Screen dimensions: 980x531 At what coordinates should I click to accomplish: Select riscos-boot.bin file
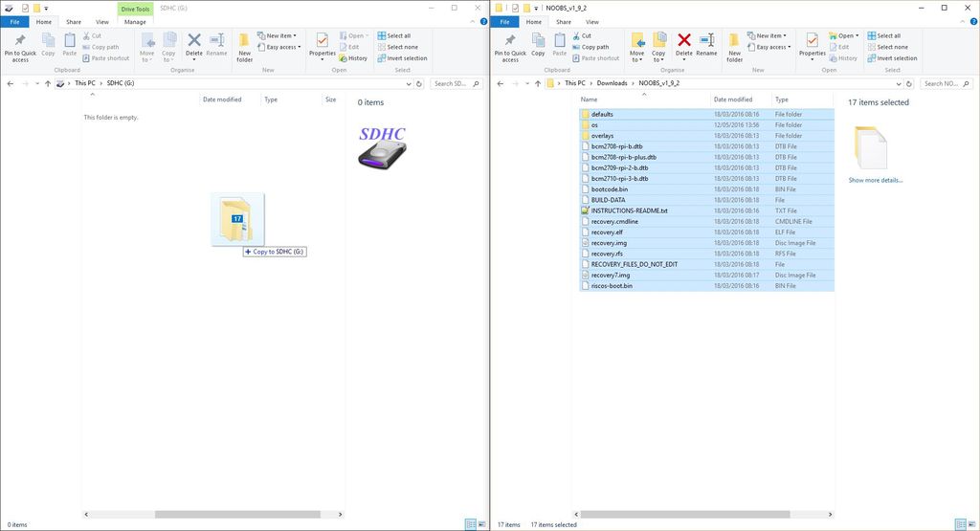coord(707,285)
